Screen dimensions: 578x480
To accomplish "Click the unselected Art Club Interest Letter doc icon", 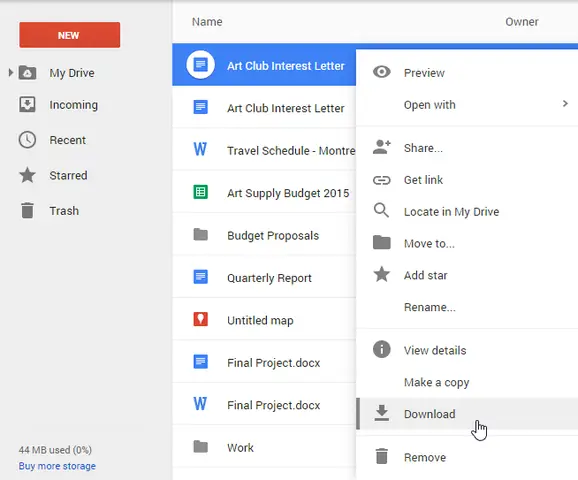I will pyautogui.click(x=201, y=107).
